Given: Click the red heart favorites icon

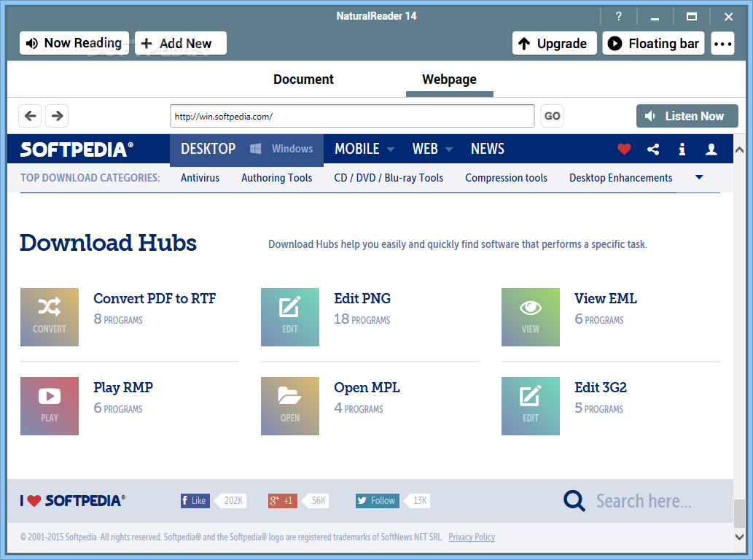Looking at the screenshot, I should (624, 149).
